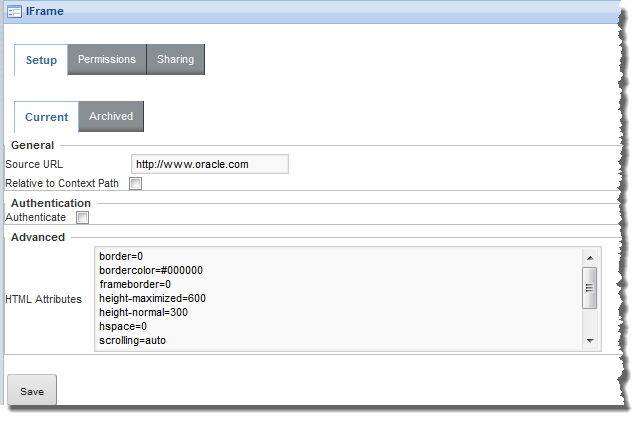639x421 pixels.
Task: Click inside the HTML Attributes text area
Action: tap(348, 299)
